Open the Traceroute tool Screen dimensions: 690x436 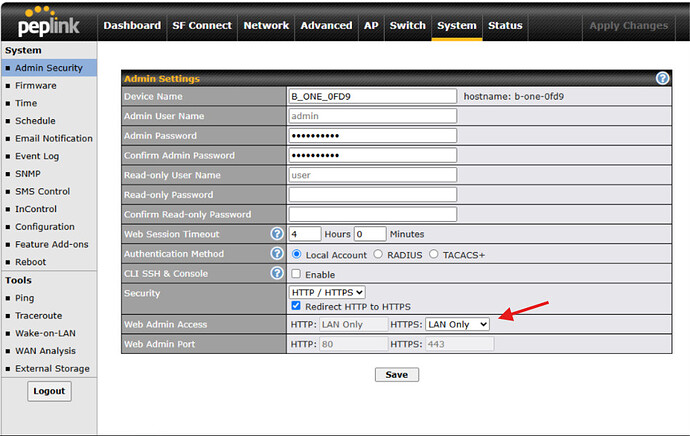pyautogui.click(x=39, y=315)
